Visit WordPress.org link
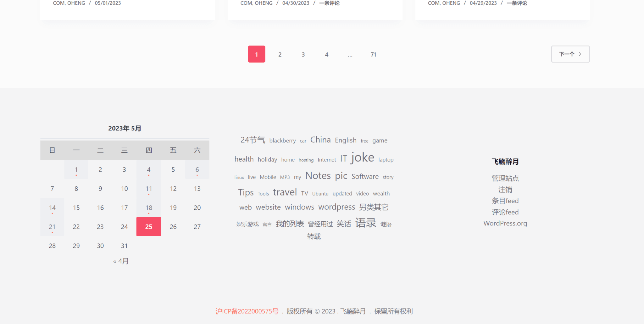This screenshot has height=324, width=644. [505, 223]
